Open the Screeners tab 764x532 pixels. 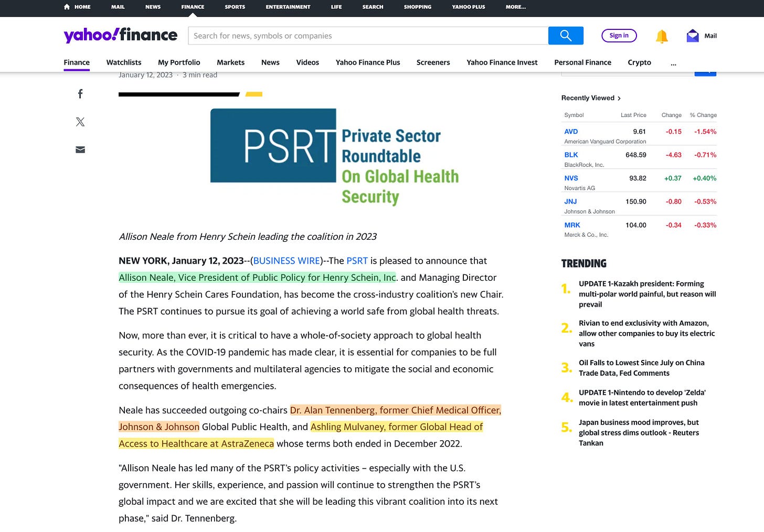click(x=433, y=62)
